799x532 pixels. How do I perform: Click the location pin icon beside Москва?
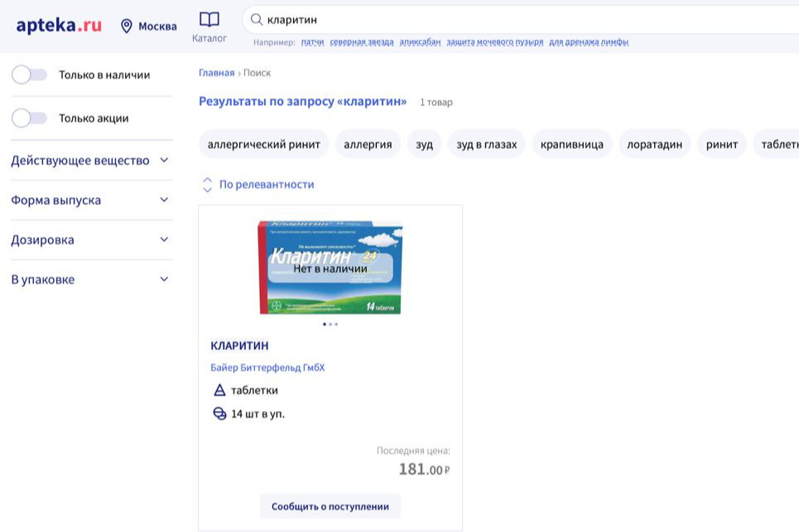point(127,26)
